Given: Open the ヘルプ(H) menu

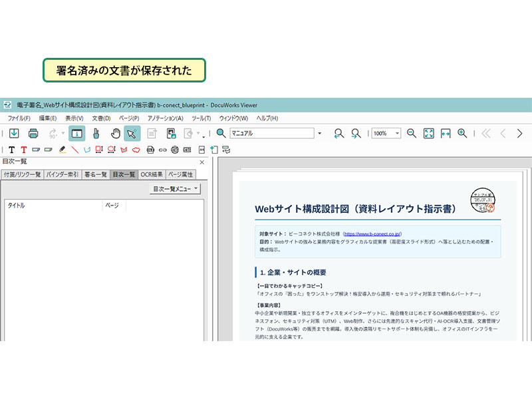Looking at the screenshot, I should pos(267,118).
